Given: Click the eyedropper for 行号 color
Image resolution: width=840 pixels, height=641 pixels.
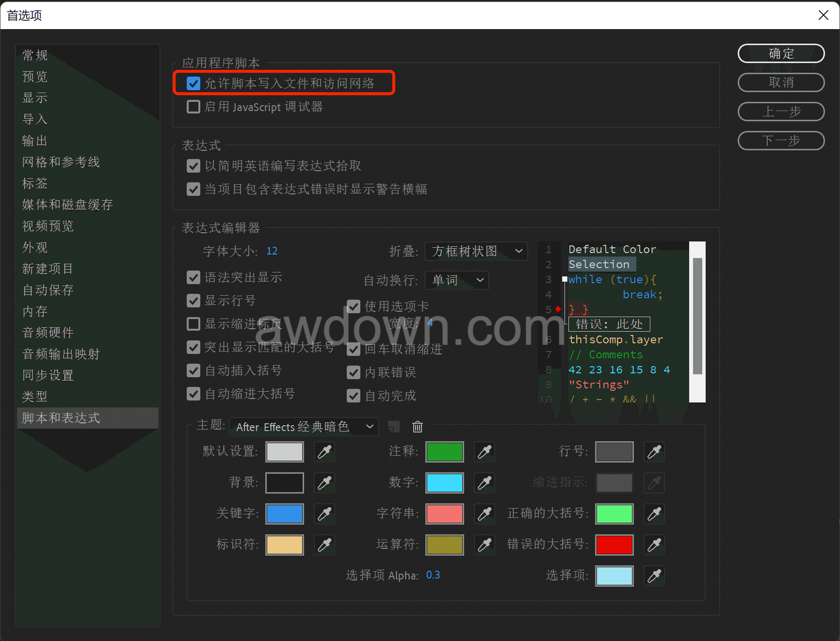Looking at the screenshot, I should pos(654,452).
